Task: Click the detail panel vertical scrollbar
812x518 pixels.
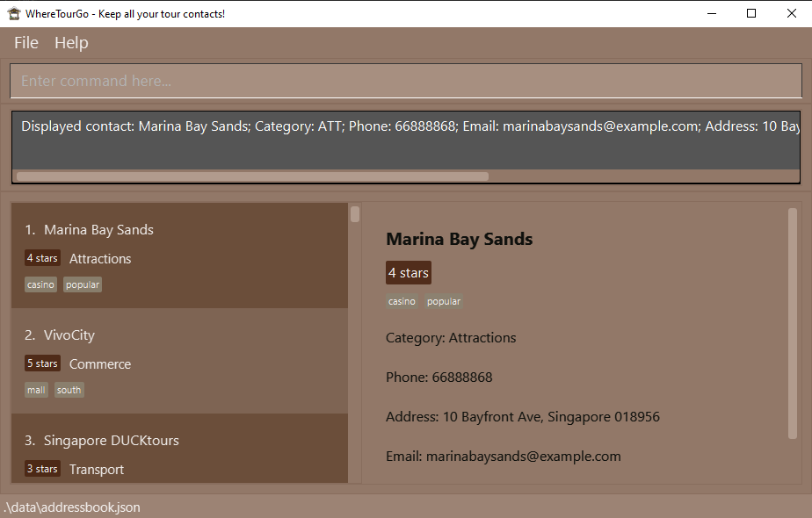Action: click(793, 320)
